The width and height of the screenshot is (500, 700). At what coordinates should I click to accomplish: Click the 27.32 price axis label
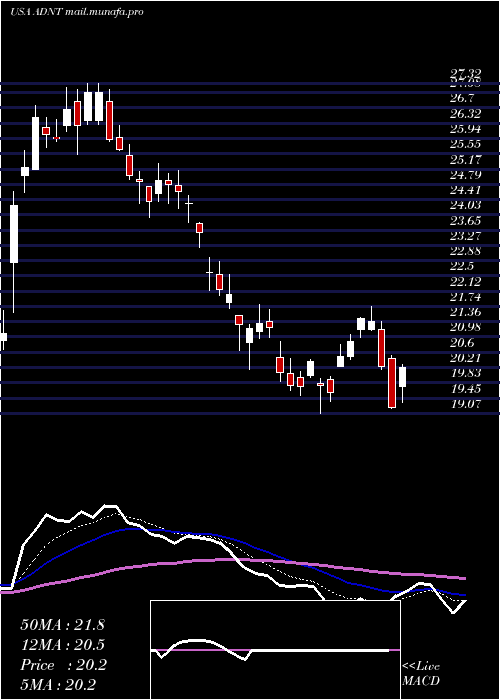click(x=465, y=74)
